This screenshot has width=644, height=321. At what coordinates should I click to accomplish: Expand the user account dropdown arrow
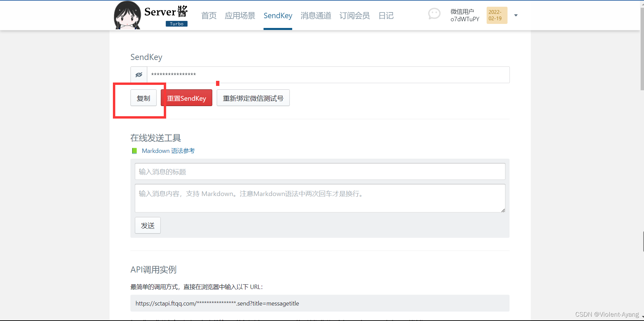(x=516, y=15)
